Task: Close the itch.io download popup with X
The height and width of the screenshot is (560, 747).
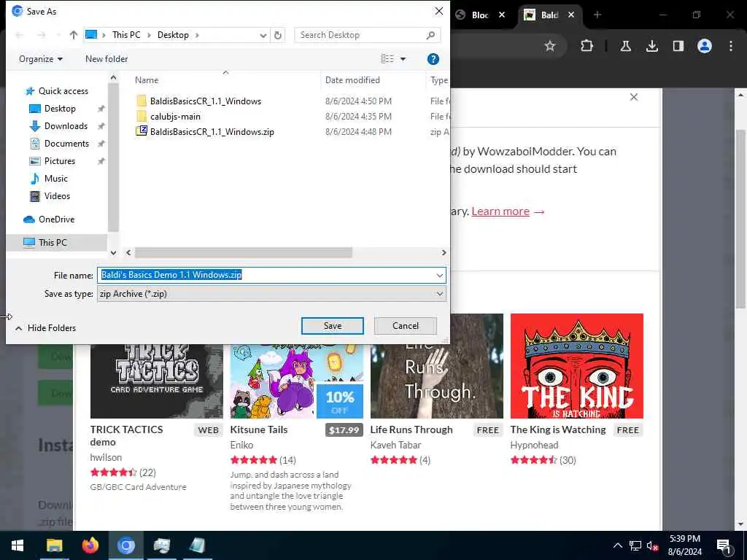Action: click(634, 97)
